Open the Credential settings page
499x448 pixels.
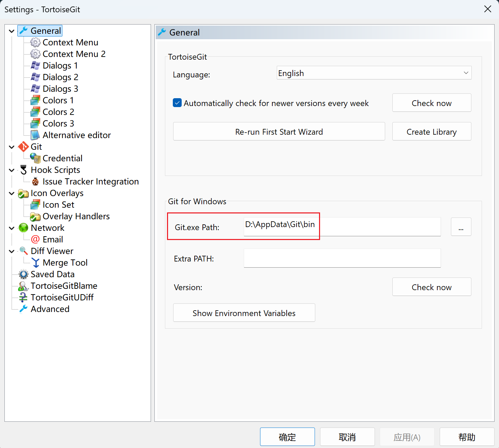tap(62, 158)
